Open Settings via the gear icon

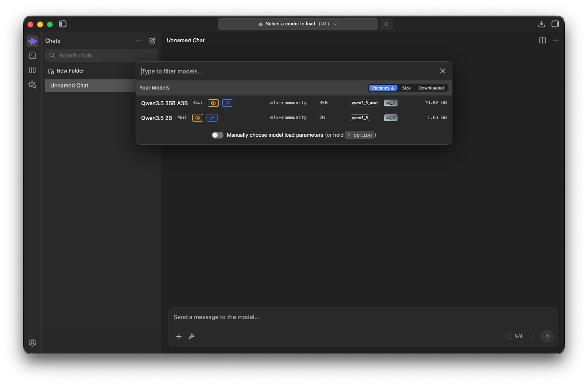tap(33, 343)
